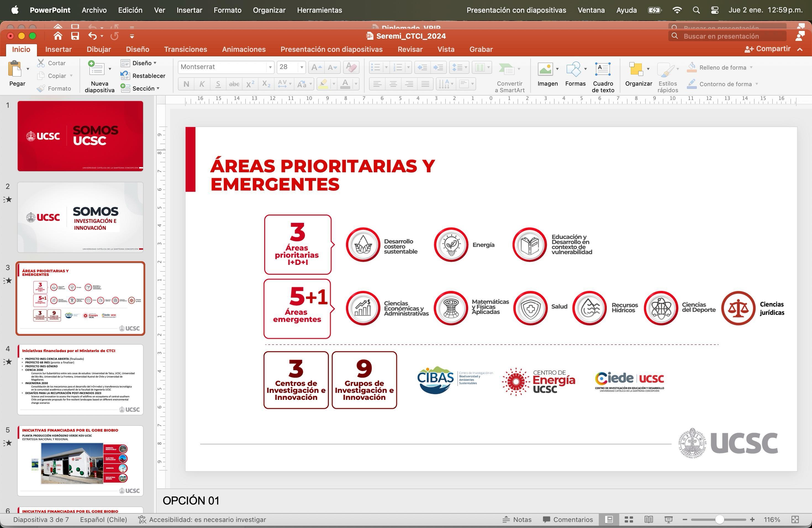Expand the font size 28 dropdown
812x528 pixels.
click(x=301, y=67)
